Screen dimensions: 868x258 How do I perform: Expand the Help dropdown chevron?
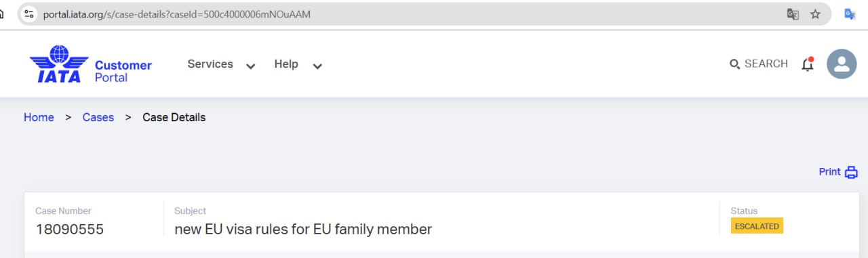(317, 66)
